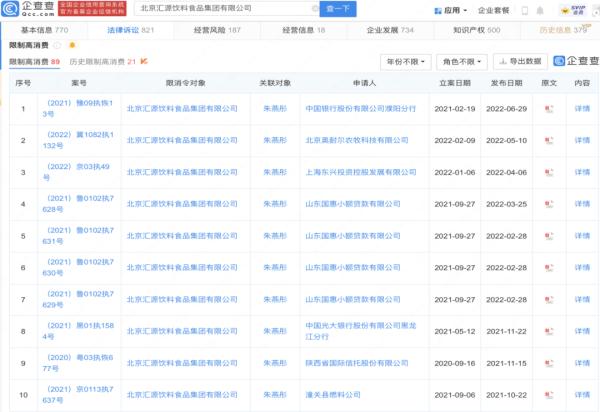Open the mobile phone icon in header
600x412 pixels.
(525, 11)
